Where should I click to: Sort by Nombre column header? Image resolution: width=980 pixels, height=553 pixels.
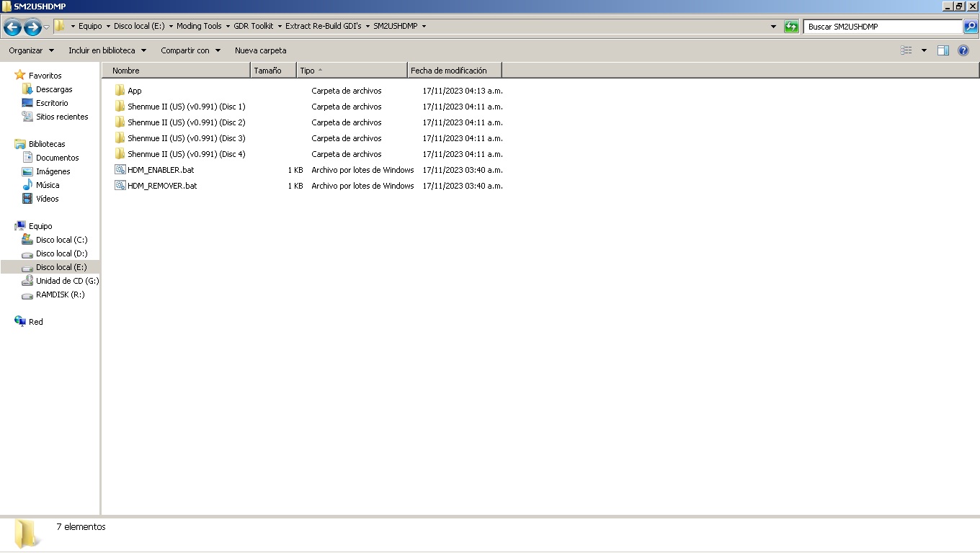tap(177, 71)
